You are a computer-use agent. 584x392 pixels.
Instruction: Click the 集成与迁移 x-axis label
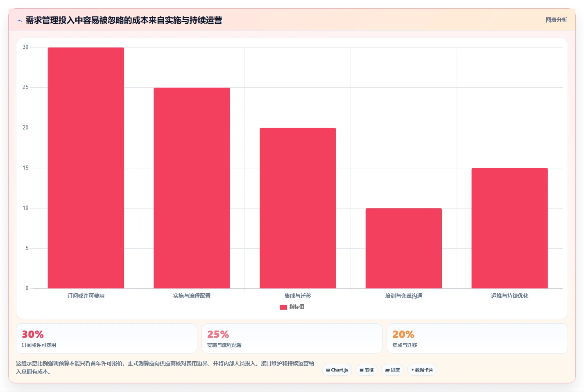[x=298, y=296]
